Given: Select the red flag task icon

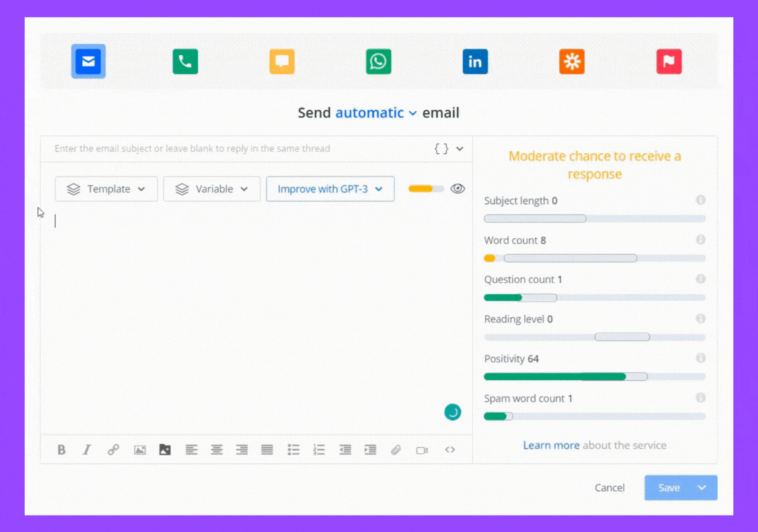Looking at the screenshot, I should click(x=669, y=61).
